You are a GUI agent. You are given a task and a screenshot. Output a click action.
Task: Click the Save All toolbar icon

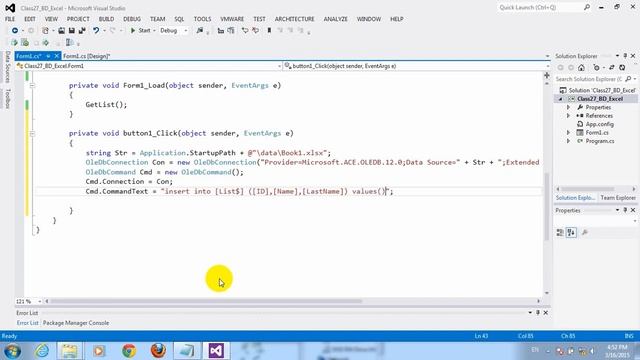[82, 31]
